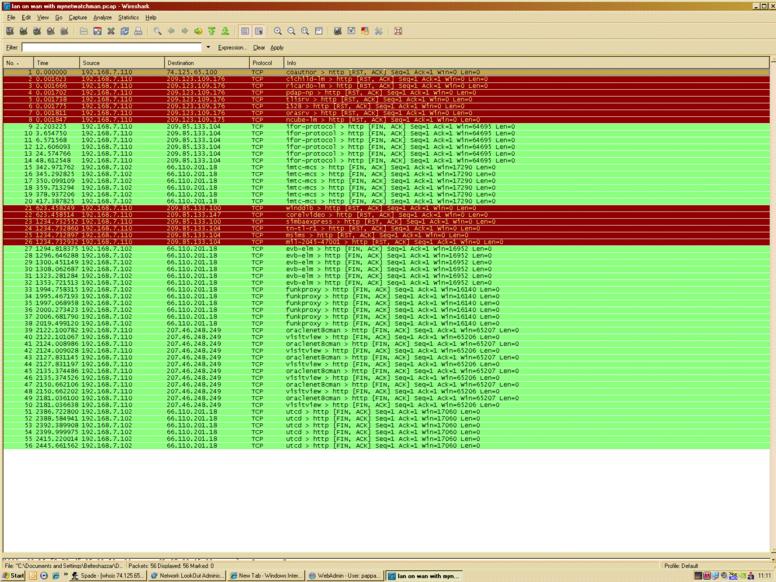The height and width of the screenshot is (582, 776).
Task: Open a capture file icon
Action: coord(84,31)
